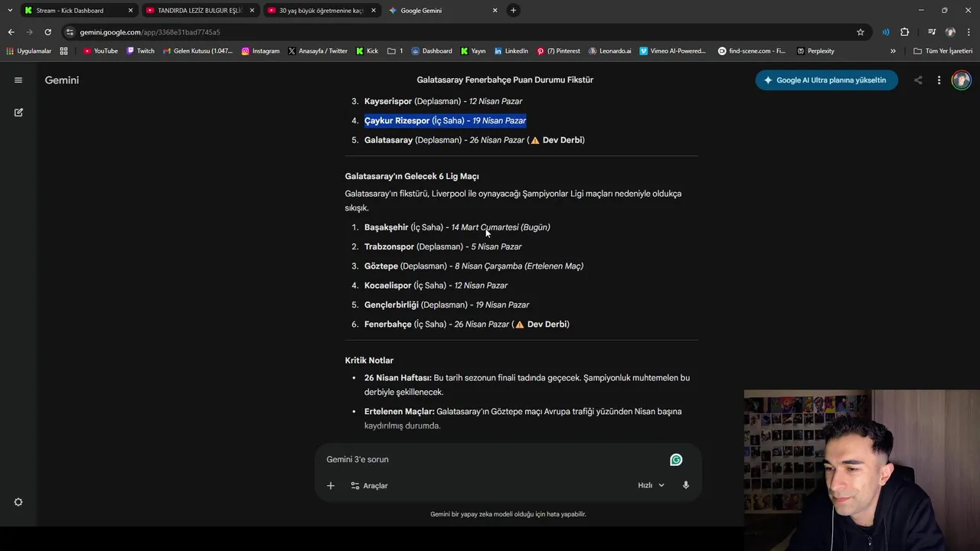Open a new browser tab

[x=513, y=11]
